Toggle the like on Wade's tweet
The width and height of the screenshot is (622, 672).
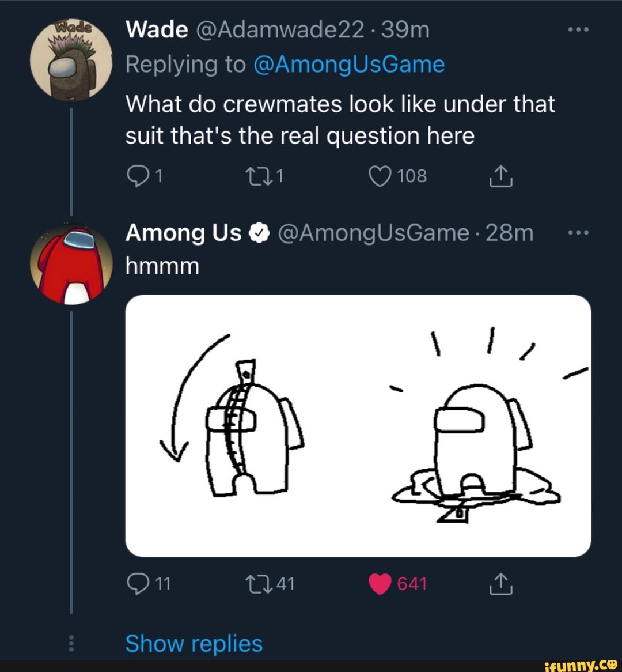[x=380, y=176]
